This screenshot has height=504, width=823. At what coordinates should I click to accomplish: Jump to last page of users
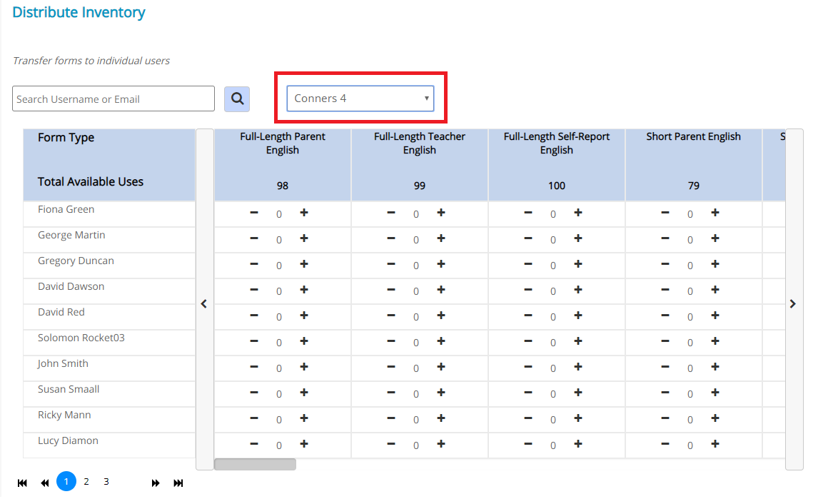click(178, 483)
